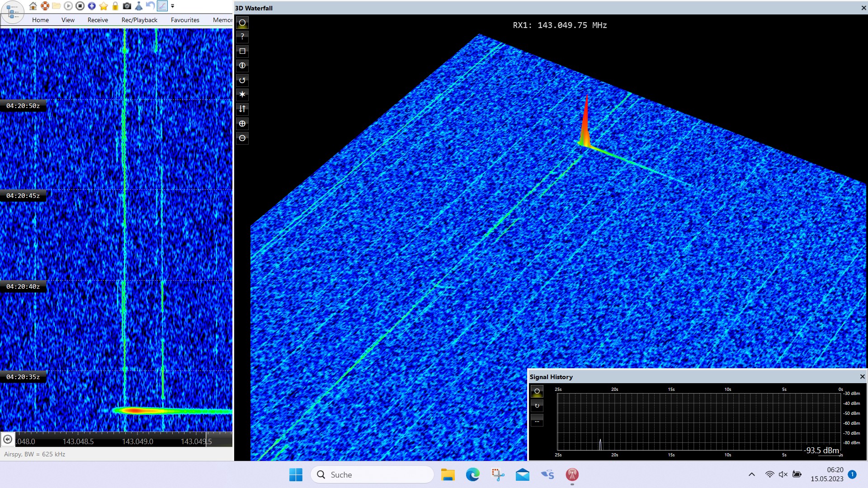The image size is (868, 488).
Task: Open the Receive ribbon tab
Action: [x=98, y=20]
